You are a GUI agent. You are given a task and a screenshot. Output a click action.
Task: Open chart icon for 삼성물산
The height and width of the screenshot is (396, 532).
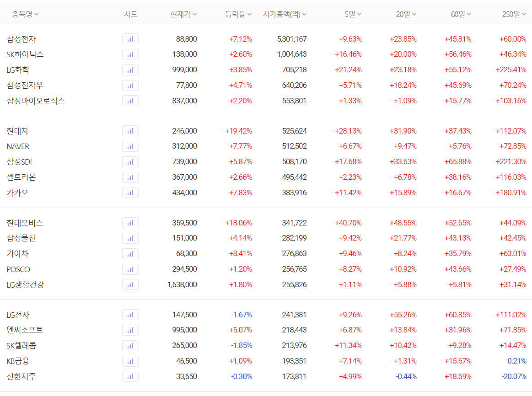click(x=130, y=238)
